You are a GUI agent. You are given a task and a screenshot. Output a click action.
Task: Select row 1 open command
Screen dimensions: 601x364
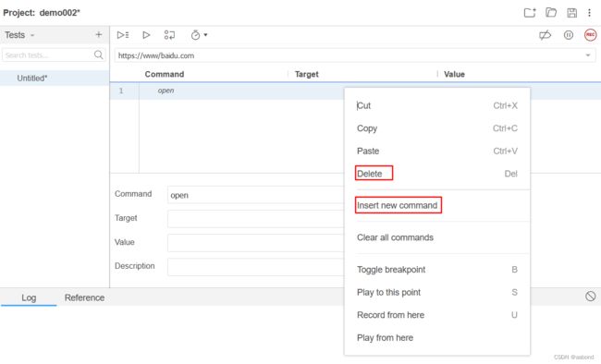point(227,91)
